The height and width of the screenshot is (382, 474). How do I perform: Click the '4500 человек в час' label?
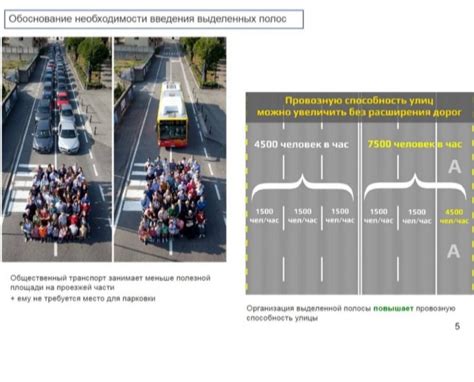click(x=301, y=144)
